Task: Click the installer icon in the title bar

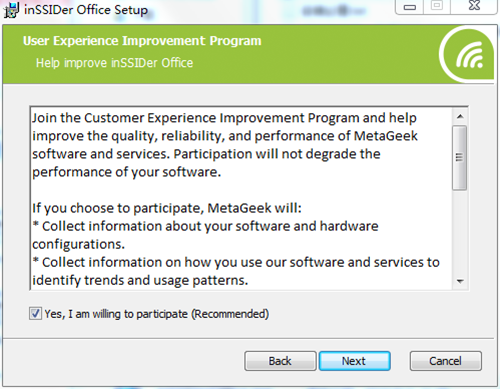Action: point(11,10)
